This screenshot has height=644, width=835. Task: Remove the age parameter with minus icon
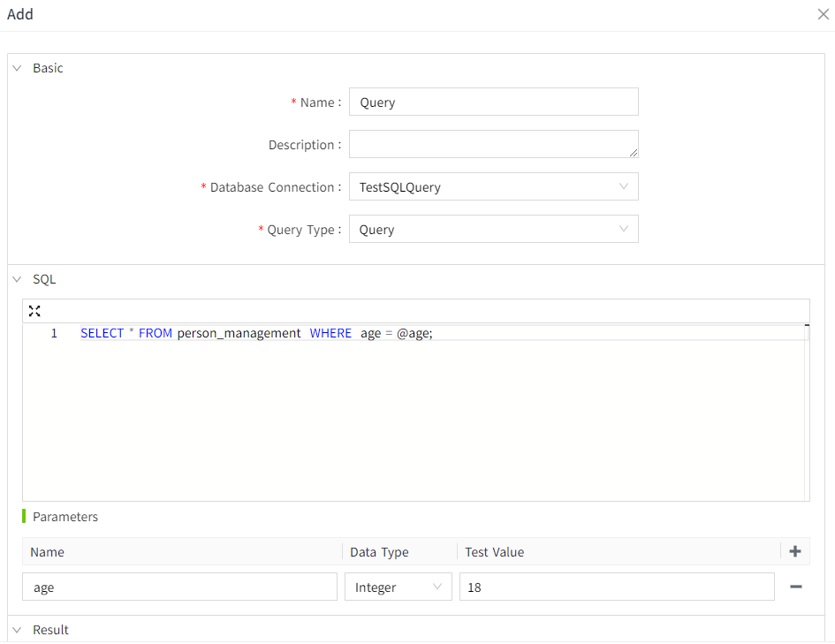coord(795,587)
